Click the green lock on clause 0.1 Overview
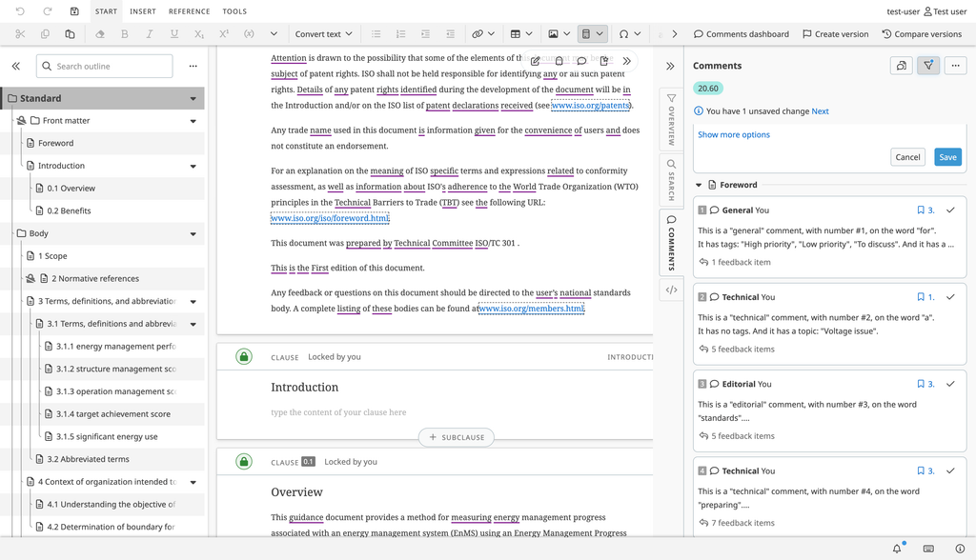This screenshot has width=976, height=560. click(244, 462)
